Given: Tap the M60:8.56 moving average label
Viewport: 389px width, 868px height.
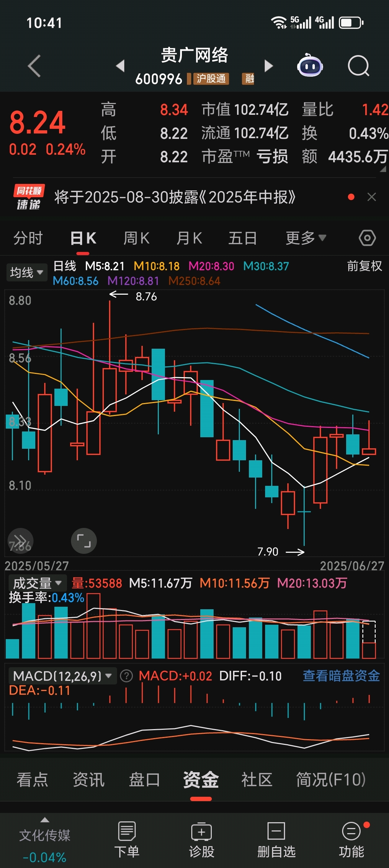Looking at the screenshot, I should 76,281.
